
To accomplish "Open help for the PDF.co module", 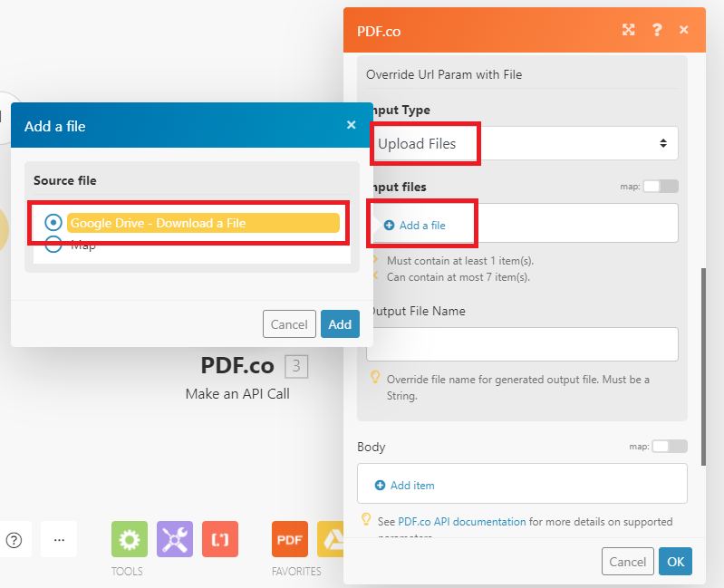I will [x=657, y=30].
